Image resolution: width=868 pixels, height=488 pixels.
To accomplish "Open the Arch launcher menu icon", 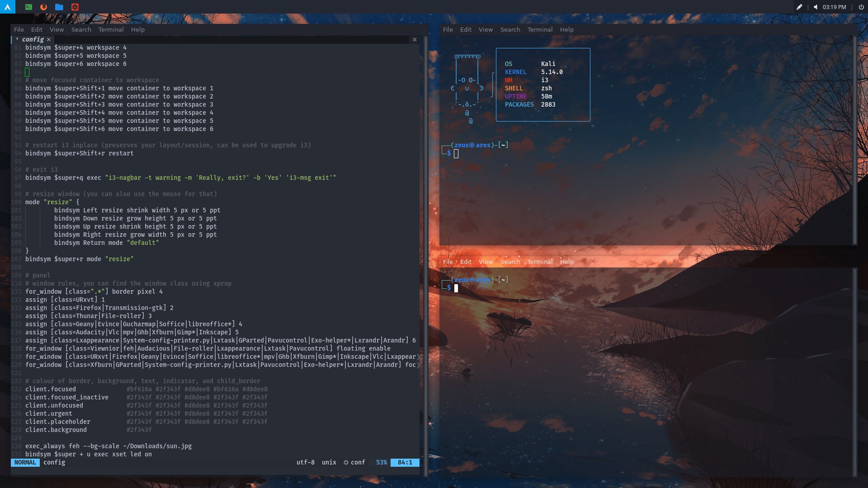I will pos(7,7).
